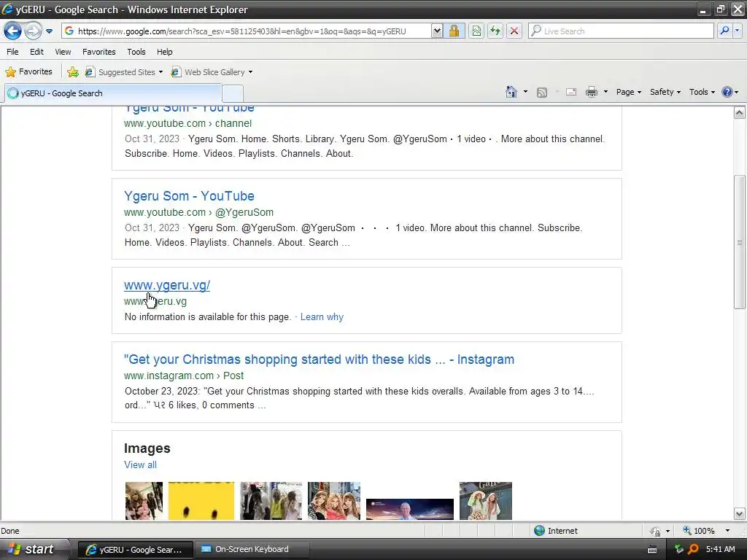Open the Tools menu in menu bar
The height and width of the screenshot is (560, 747).
136,52
